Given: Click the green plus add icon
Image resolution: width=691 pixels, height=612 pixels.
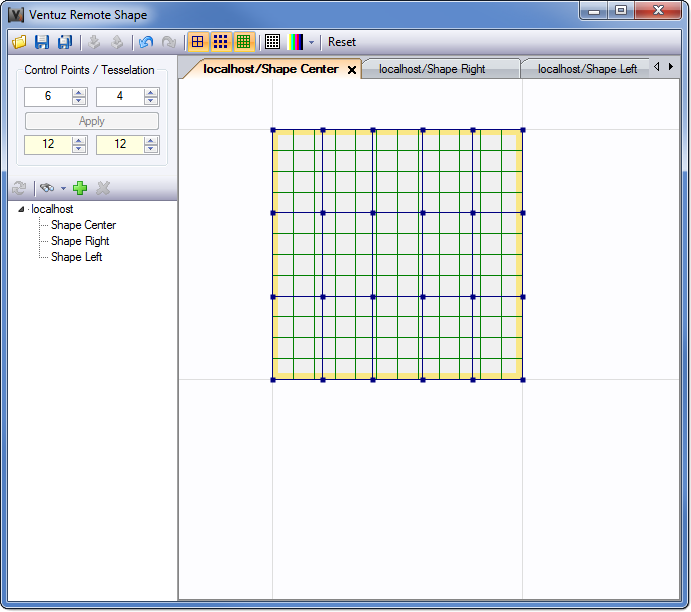Looking at the screenshot, I should [x=81, y=188].
